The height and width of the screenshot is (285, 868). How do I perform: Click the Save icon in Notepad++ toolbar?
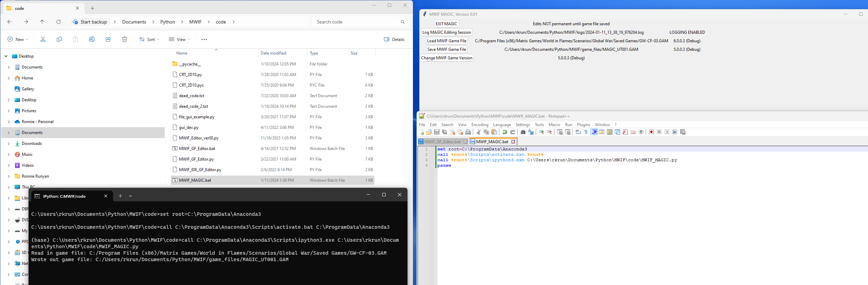pos(437,132)
